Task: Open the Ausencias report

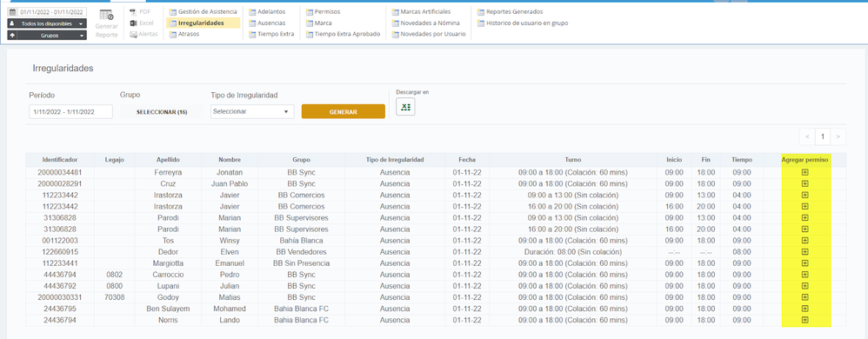Action: (x=267, y=23)
